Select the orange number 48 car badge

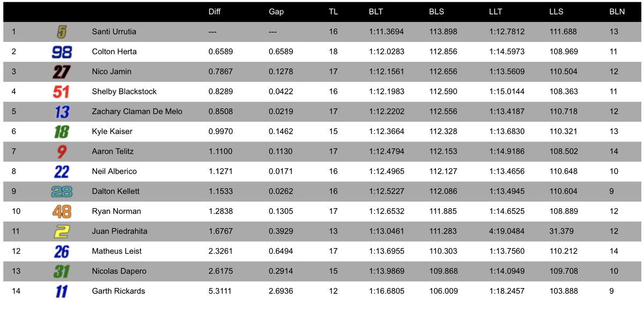click(62, 211)
